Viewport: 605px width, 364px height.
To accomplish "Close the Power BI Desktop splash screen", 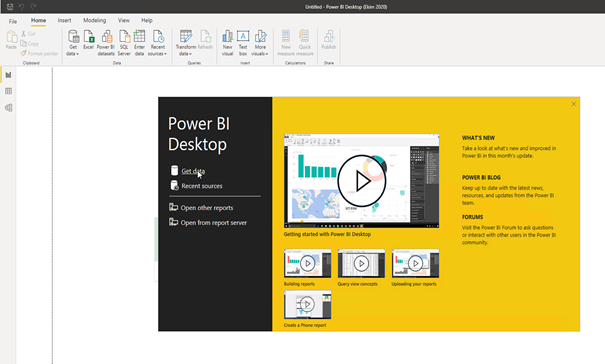I will [573, 104].
